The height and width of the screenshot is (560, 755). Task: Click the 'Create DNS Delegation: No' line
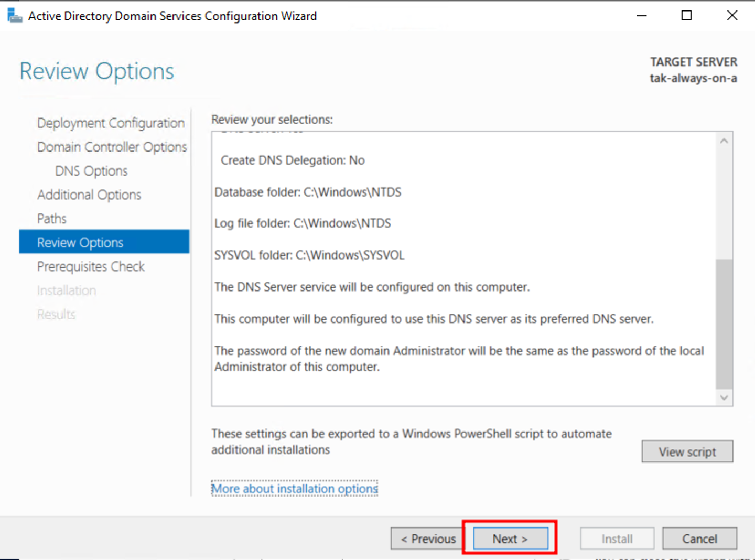click(x=293, y=160)
